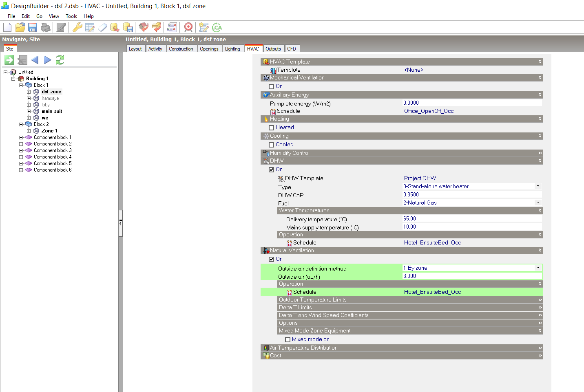Viewport: 584px width, 392px height.
Task: Click scroll with gear script icon
Action: point(204,27)
